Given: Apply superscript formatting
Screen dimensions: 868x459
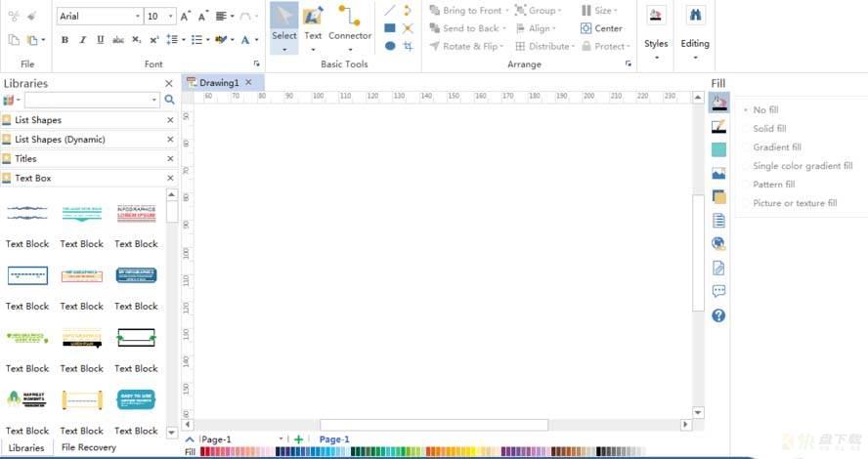Looking at the screenshot, I should (x=153, y=40).
